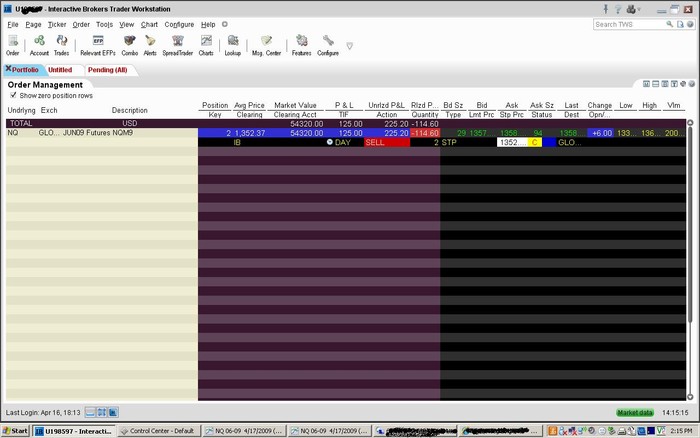700x438 pixels.
Task: Click the Relevant EFPs icon
Action: 98,44
